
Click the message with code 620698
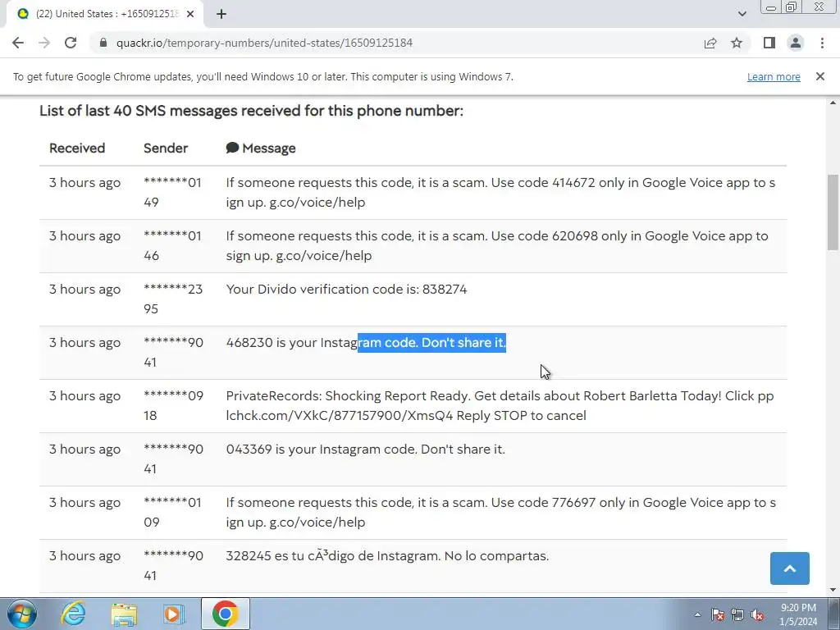click(x=497, y=246)
